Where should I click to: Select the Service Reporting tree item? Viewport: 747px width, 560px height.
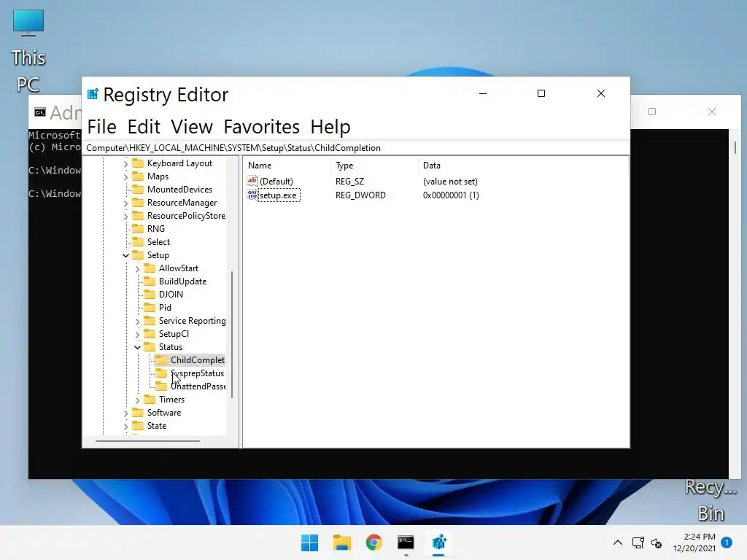pyautogui.click(x=192, y=321)
